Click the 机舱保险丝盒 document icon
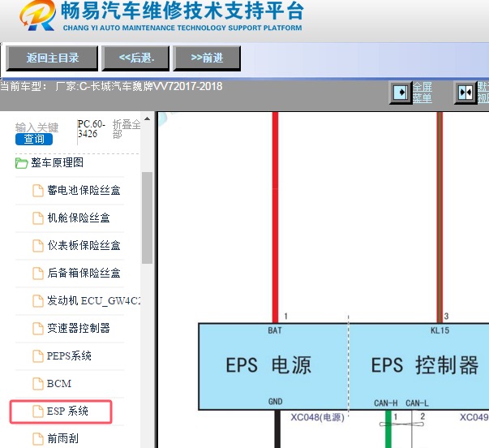Screen dimensions: 489x448 [38, 218]
